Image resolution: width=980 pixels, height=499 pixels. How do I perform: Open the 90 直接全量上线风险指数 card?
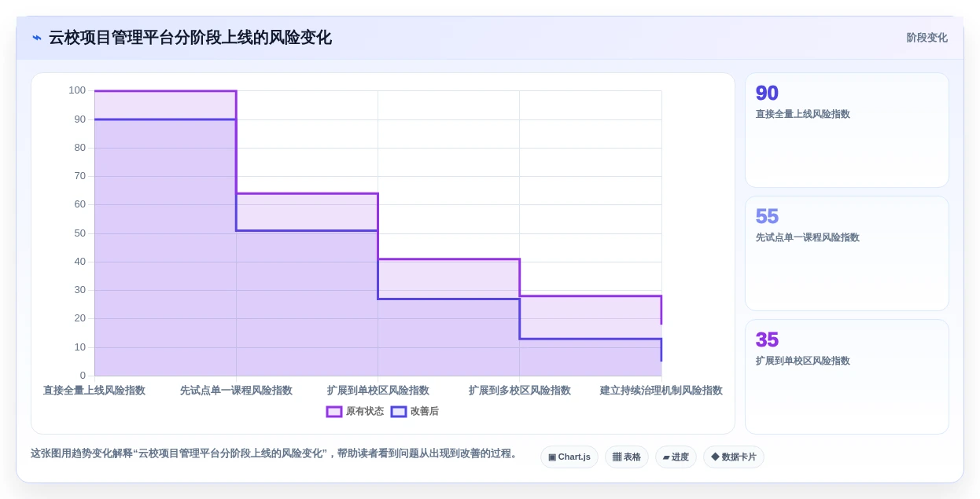(847, 130)
